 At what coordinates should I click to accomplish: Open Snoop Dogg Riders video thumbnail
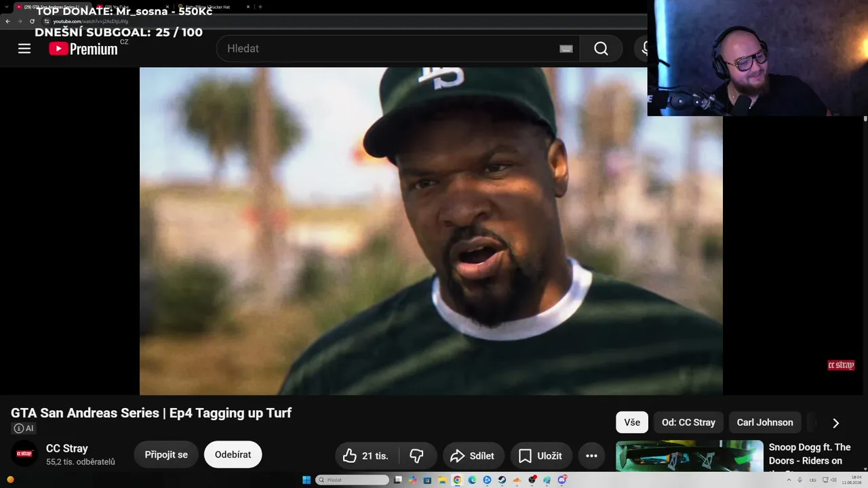click(x=689, y=455)
